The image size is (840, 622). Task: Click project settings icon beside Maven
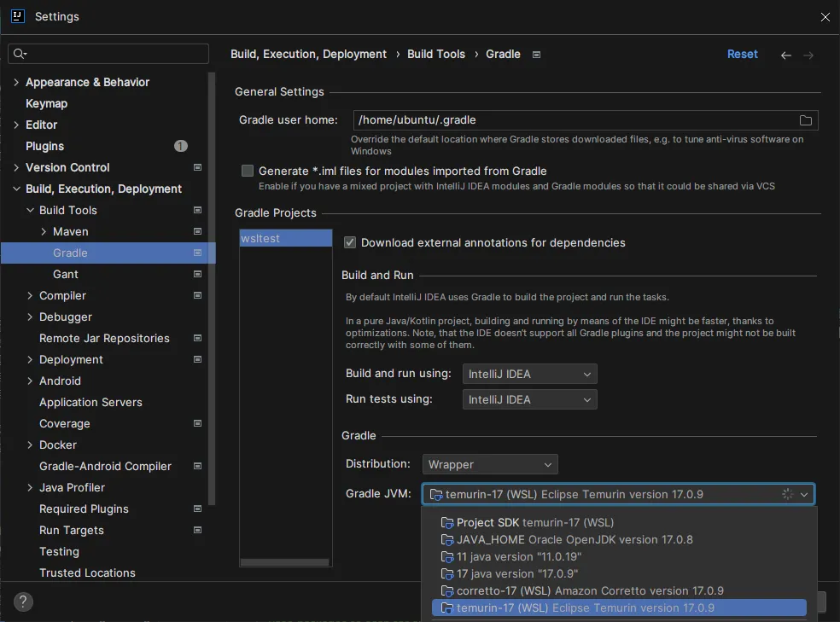[x=197, y=232]
